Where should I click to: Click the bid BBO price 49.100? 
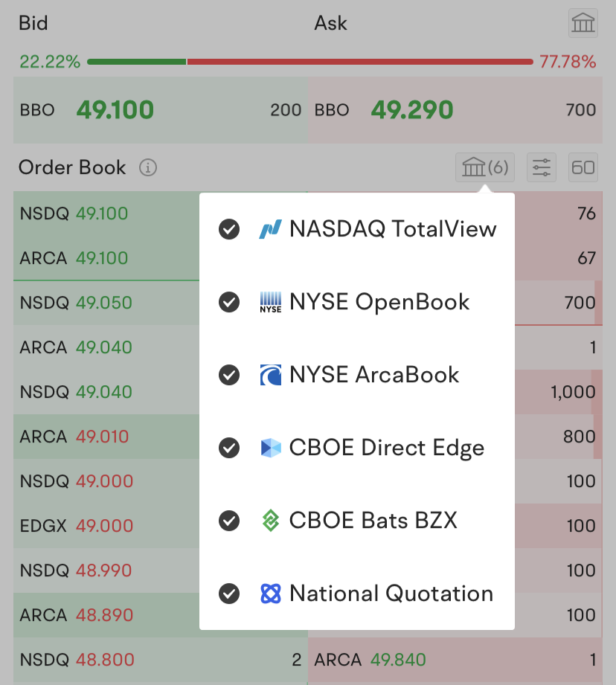pyautogui.click(x=115, y=111)
